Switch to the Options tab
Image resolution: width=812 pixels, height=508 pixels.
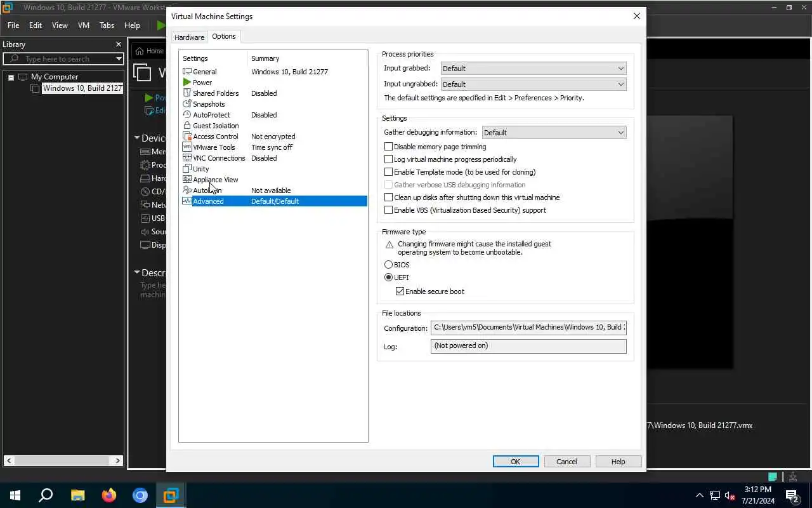coord(224,36)
